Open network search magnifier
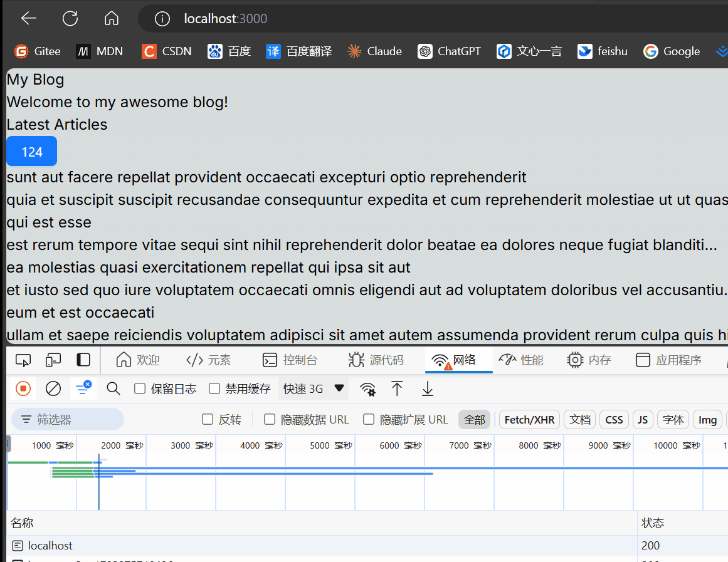 (113, 389)
